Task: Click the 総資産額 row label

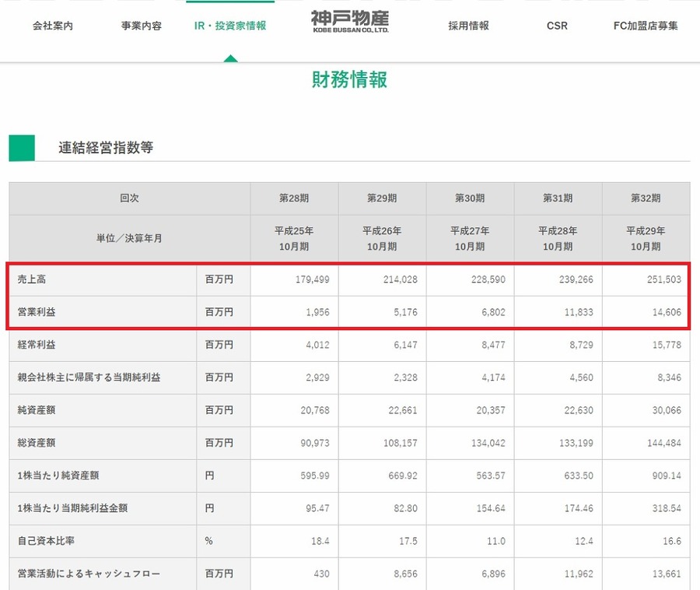Action: tap(37, 443)
